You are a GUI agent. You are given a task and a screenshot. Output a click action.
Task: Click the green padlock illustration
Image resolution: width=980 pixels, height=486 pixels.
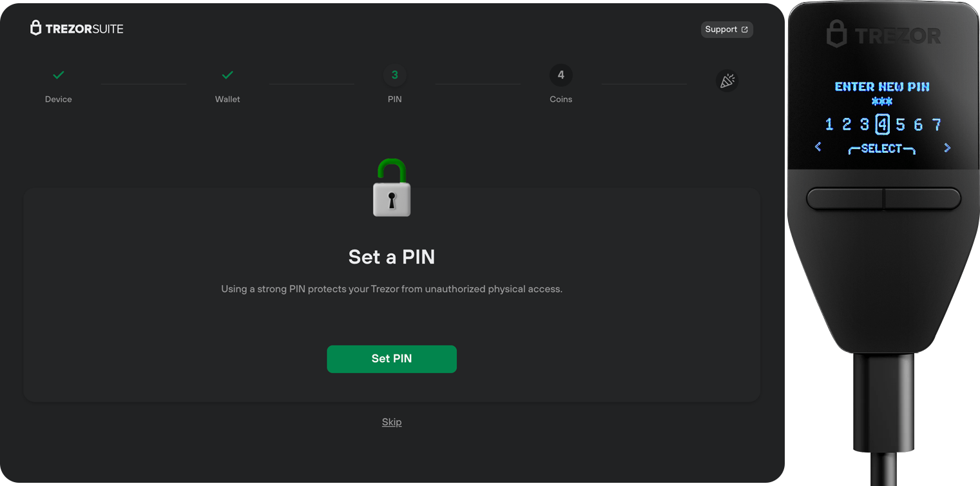(392, 188)
